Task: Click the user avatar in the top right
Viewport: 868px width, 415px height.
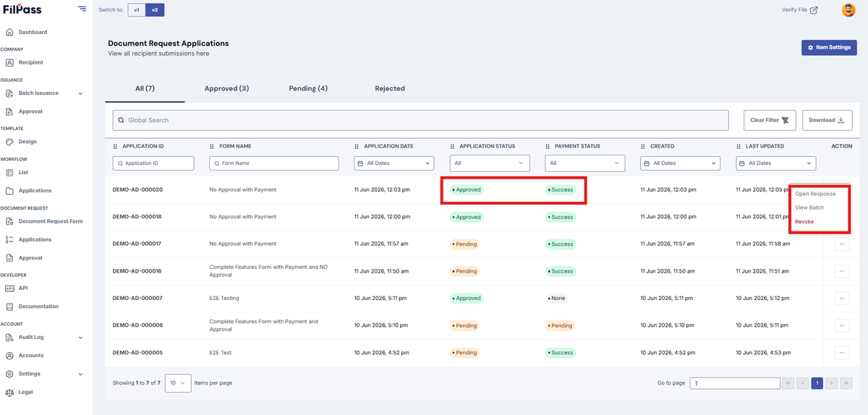Action: (848, 10)
